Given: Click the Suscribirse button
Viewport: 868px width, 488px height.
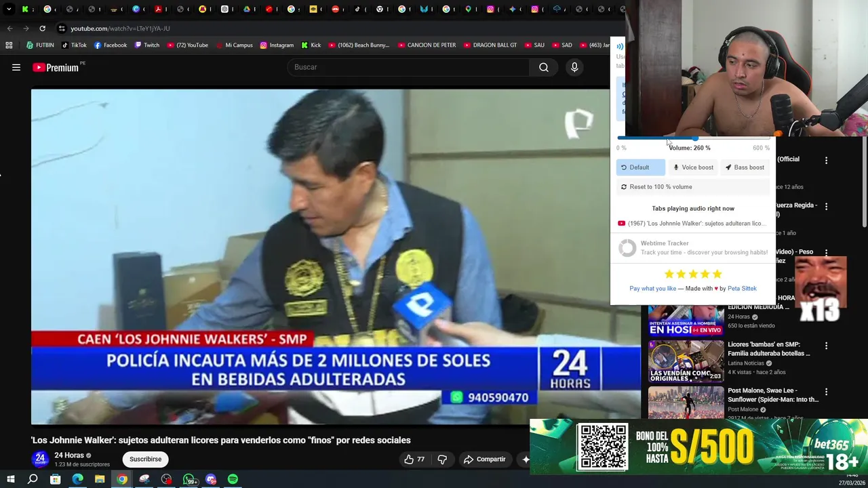Looking at the screenshot, I should (x=146, y=459).
